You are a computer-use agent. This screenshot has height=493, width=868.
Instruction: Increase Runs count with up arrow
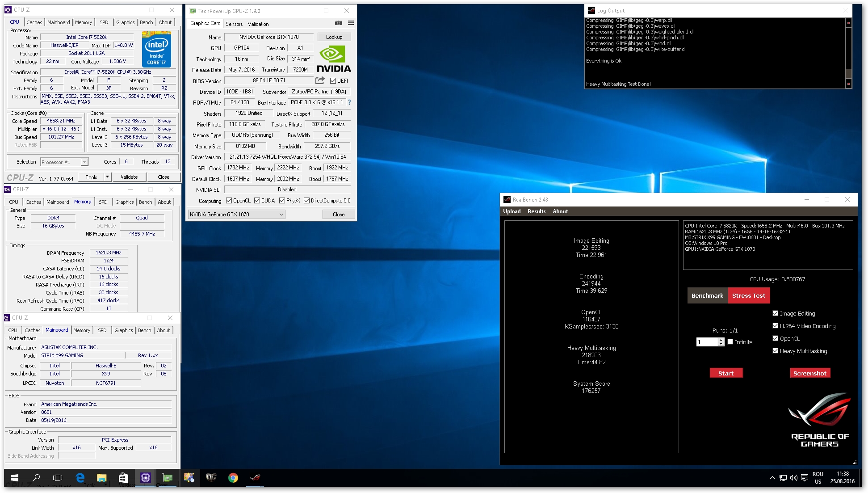coord(721,340)
